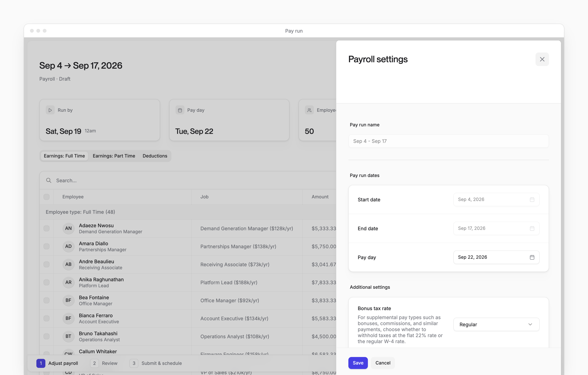Click the search magnifier icon
Screen dimensions: 588x375
[49, 180]
